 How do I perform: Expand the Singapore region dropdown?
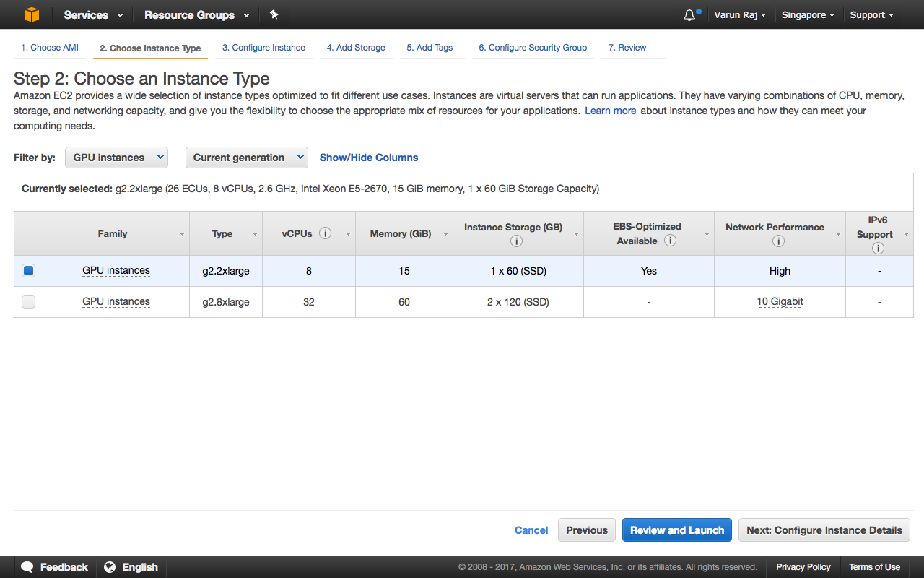click(808, 15)
